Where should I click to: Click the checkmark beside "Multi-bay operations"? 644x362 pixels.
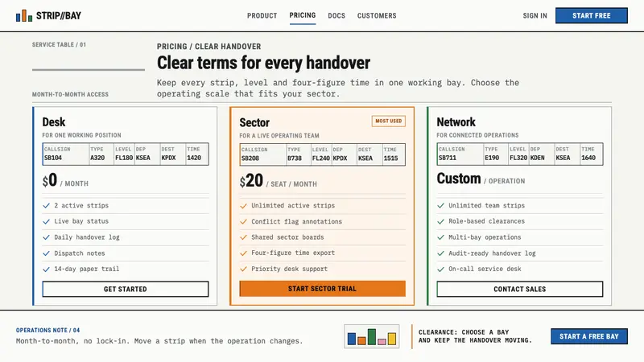[x=440, y=237]
